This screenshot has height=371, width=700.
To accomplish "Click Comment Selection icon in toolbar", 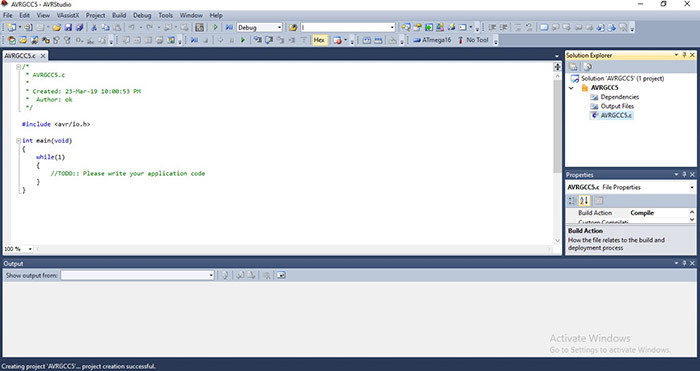I will pos(517,28).
